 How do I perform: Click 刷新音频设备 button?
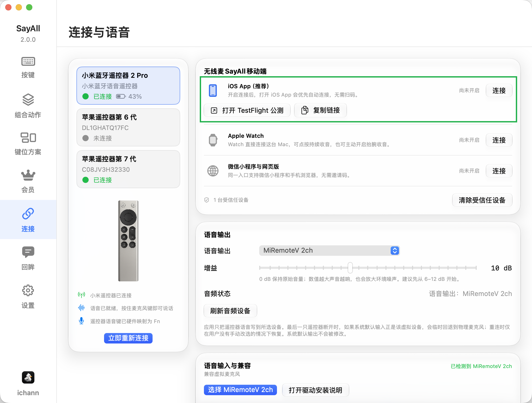click(x=230, y=311)
